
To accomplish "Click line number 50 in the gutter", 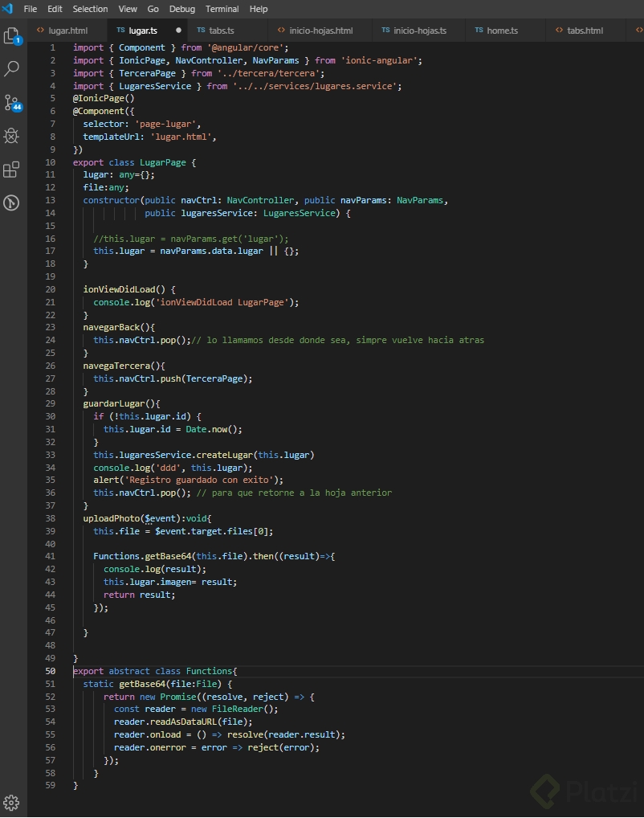I will pos(51,671).
